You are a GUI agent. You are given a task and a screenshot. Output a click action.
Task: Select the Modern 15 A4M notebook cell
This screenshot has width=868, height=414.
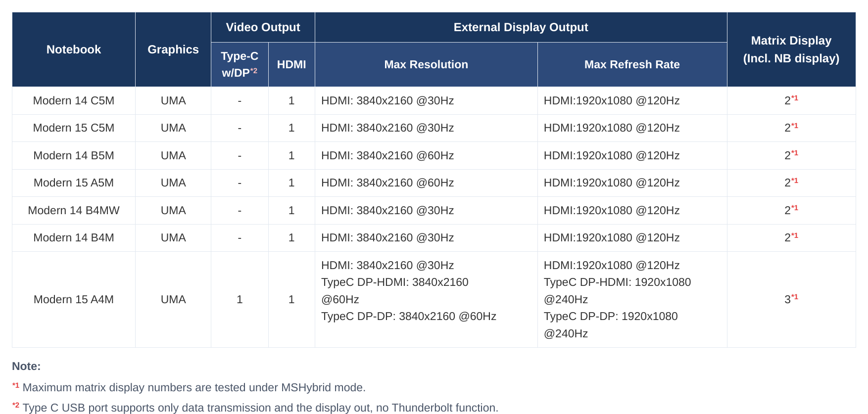[74, 299]
